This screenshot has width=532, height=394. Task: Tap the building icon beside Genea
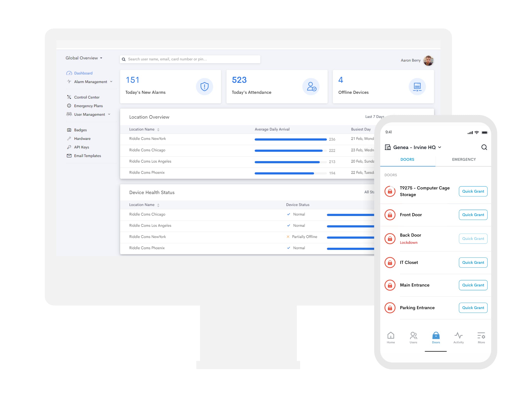[x=388, y=147]
